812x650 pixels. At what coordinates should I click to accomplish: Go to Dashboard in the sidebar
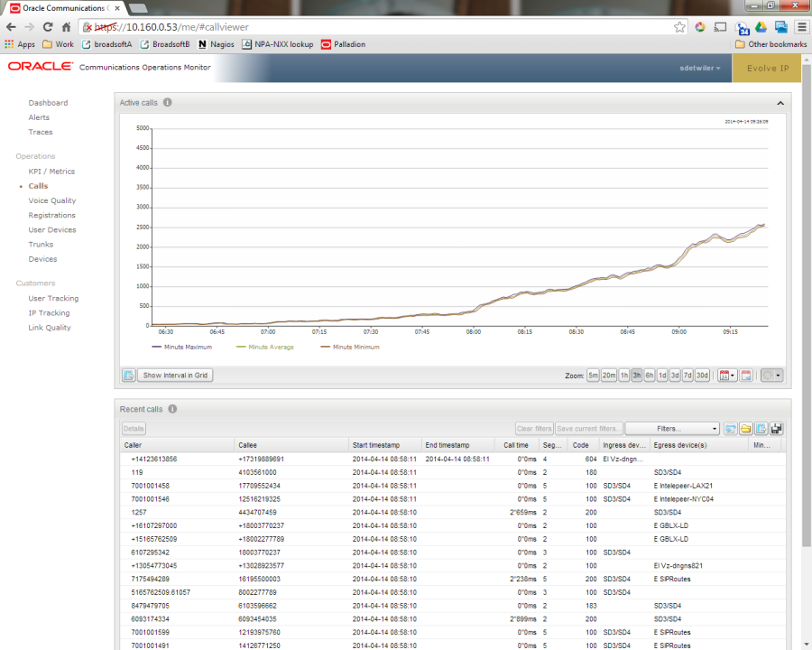click(48, 103)
